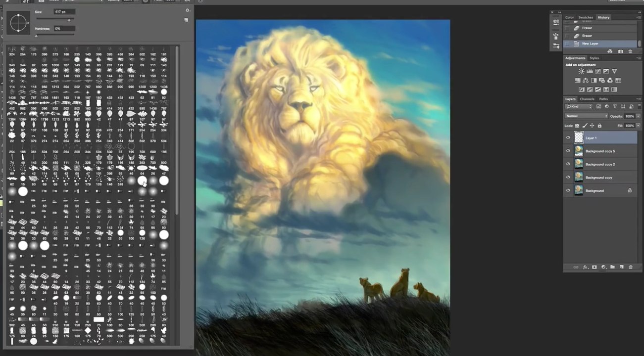Add a Color Balance adjustment

(x=586, y=81)
